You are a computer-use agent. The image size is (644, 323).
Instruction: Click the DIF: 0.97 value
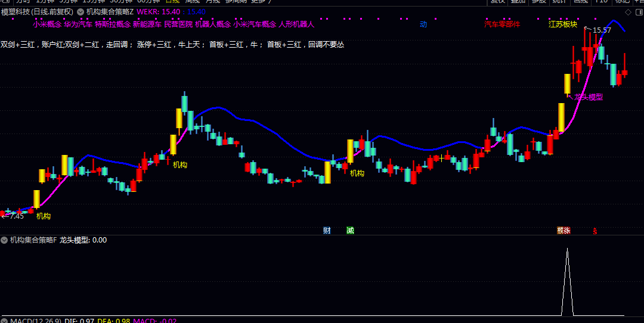click(80, 321)
